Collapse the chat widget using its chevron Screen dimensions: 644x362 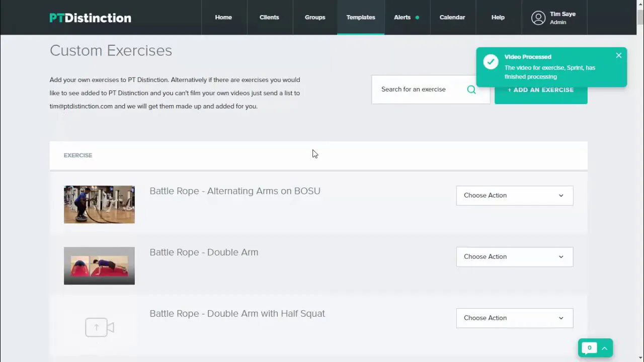click(604, 348)
